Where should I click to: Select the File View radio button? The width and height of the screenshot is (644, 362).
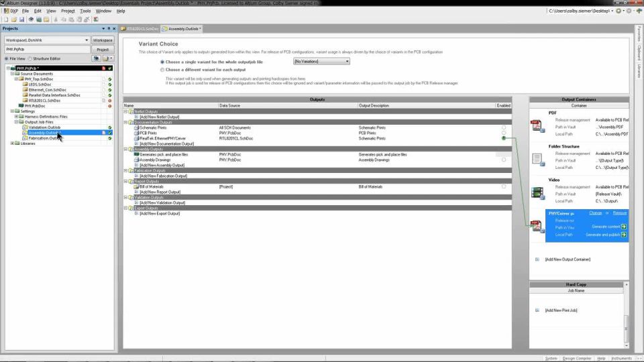(7, 59)
